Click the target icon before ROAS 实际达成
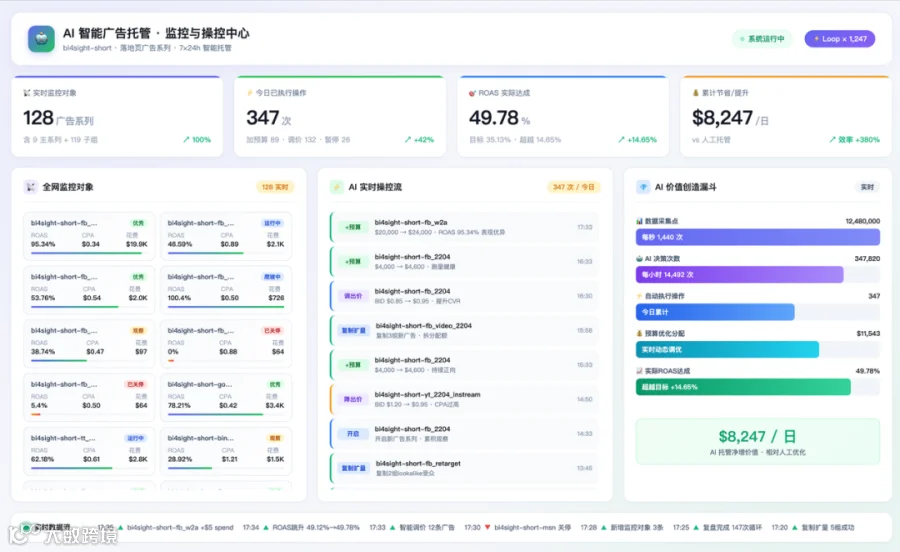The image size is (900, 552). pos(472,93)
